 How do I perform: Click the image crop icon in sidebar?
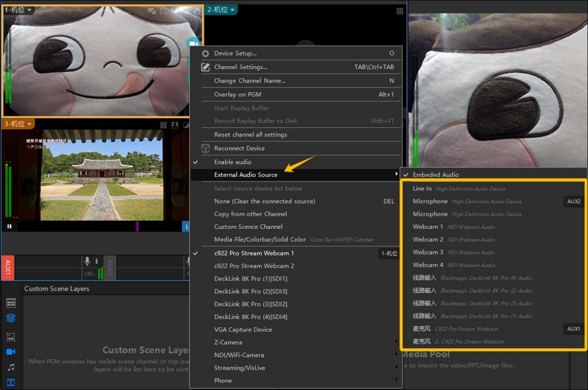coord(11,336)
